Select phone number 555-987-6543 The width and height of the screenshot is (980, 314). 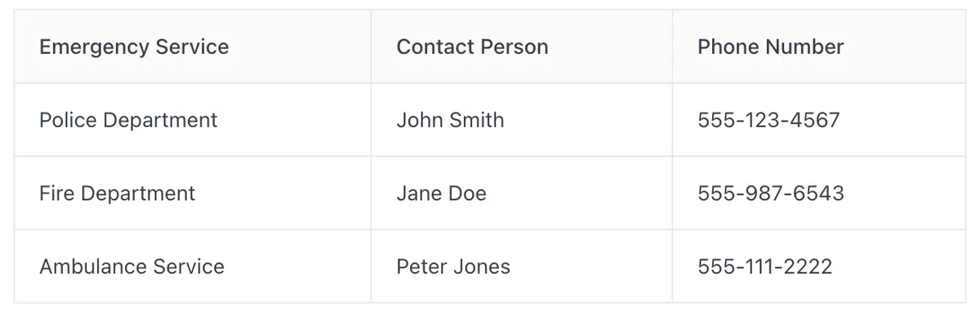click(x=771, y=193)
